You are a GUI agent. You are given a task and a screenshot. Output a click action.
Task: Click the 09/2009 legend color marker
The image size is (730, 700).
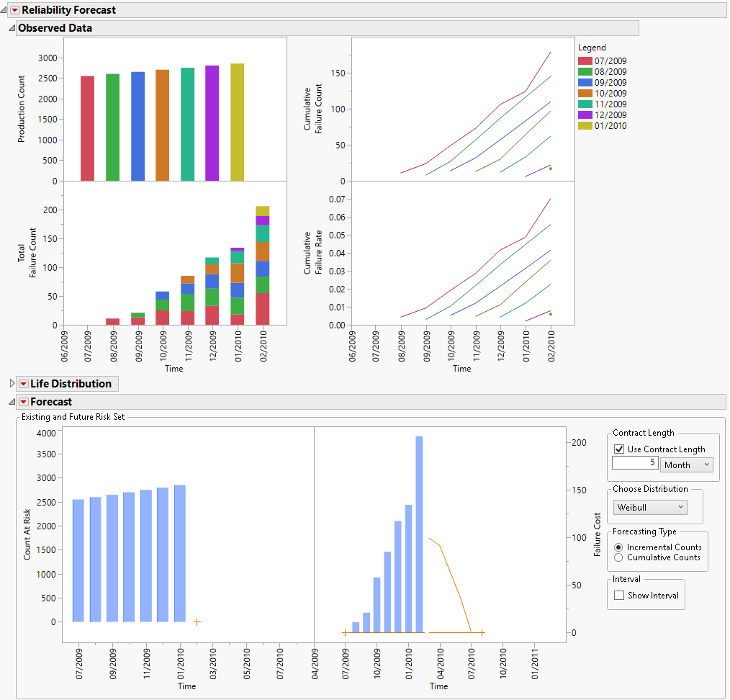point(585,82)
